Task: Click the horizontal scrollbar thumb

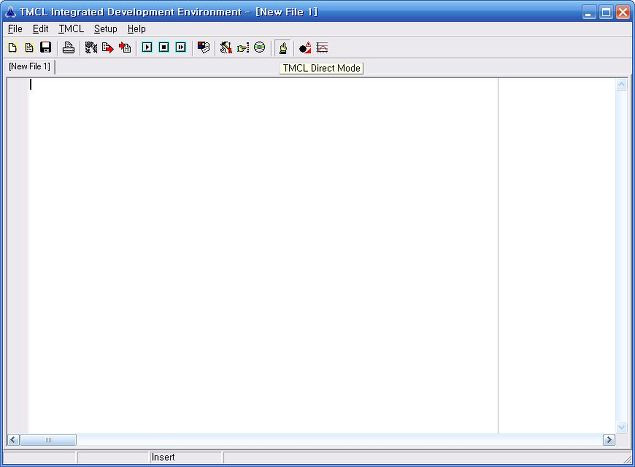Action: pyautogui.click(x=48, y=440)
